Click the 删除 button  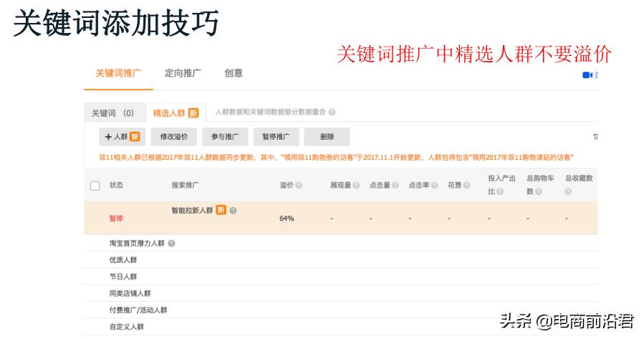coord(327,136)
